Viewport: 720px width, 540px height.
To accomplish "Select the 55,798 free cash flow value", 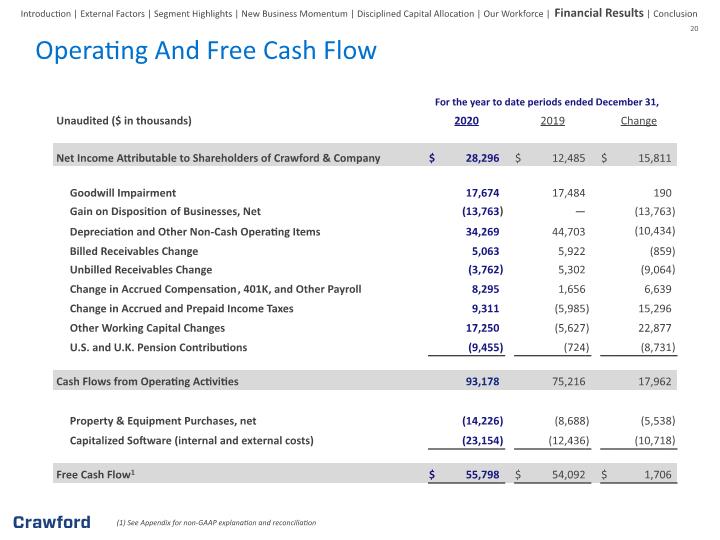I will (482, 474).
